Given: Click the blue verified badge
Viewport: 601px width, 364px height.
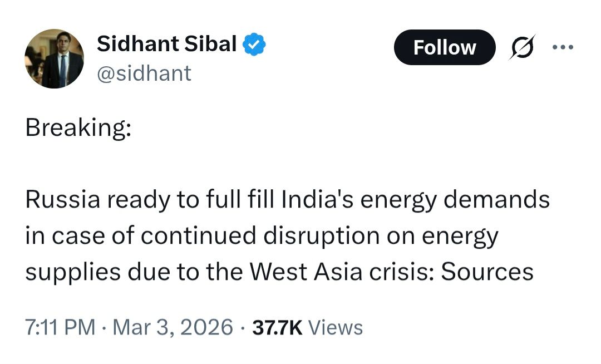Looking at the screenshot, I should 255,45.
